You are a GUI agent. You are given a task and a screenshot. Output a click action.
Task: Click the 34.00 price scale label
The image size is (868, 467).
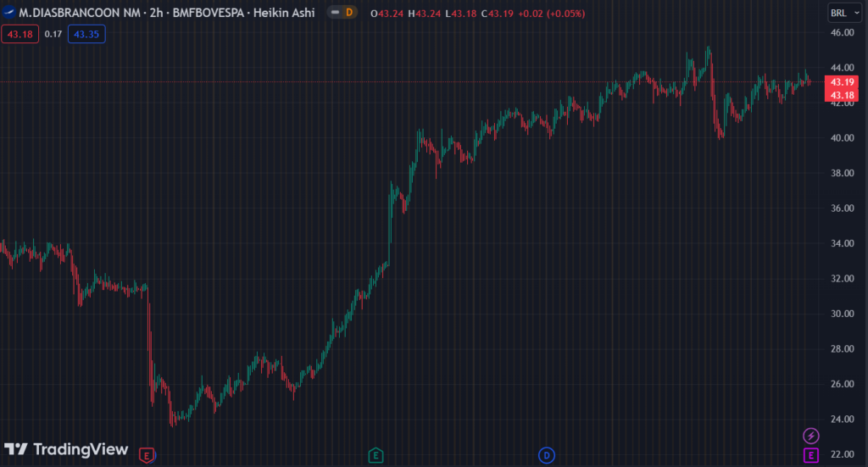(x=842, y=243)
